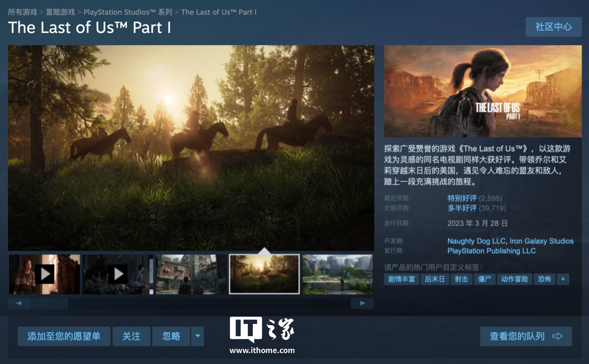
Task: Expand the dropdown arrow beside 忽略
Action: coord(198,336)
